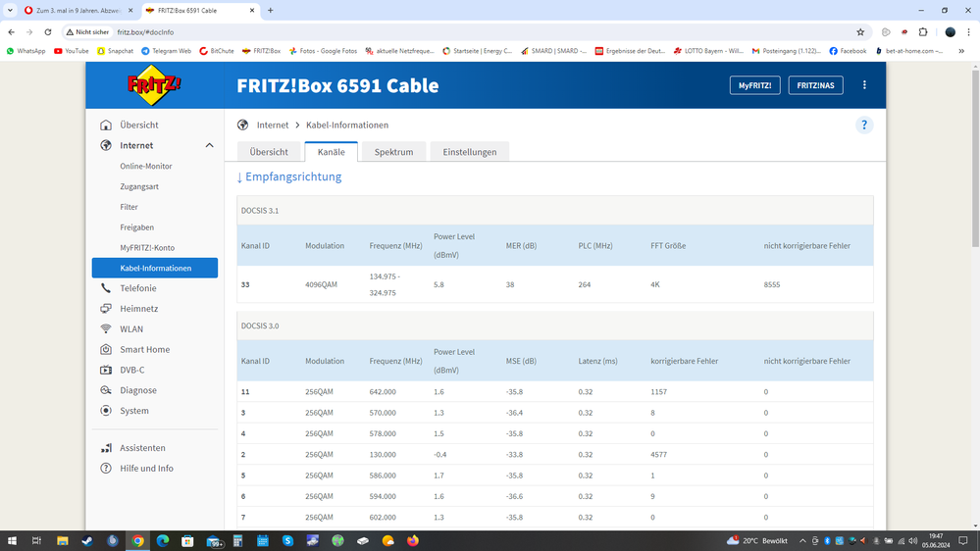Image resolution: width=980 pixels, height=551 pixels.
Task: Open WhatsApp bookmark
Action: [x=26, y=51]
